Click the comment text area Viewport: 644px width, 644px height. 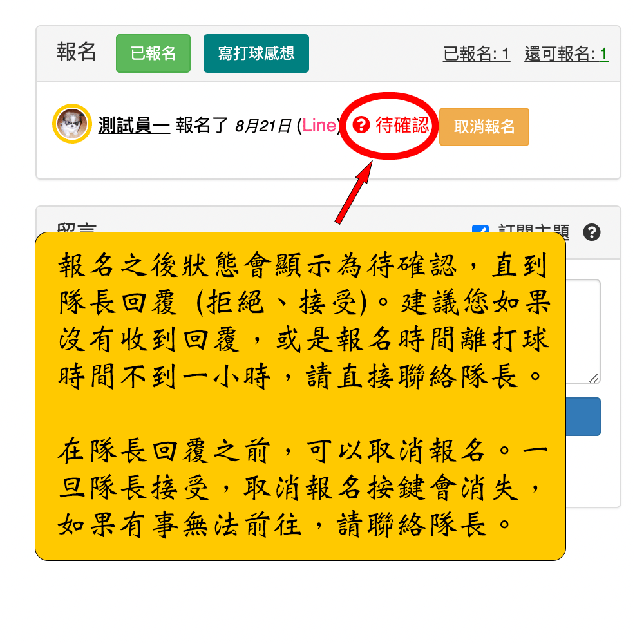583,332
